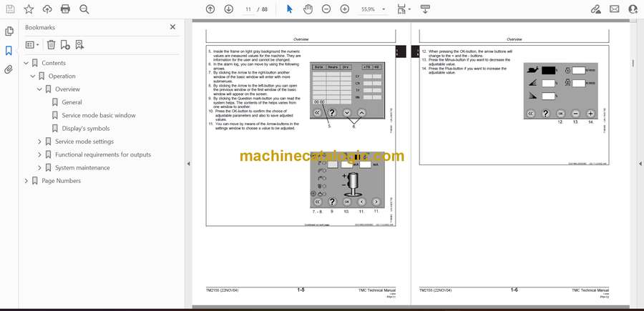
Task: Select the Service mode settings label
Action: tap(84, 142)
